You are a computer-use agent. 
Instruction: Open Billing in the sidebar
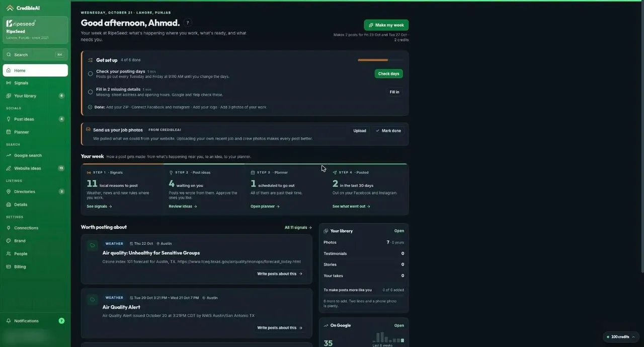35,266
